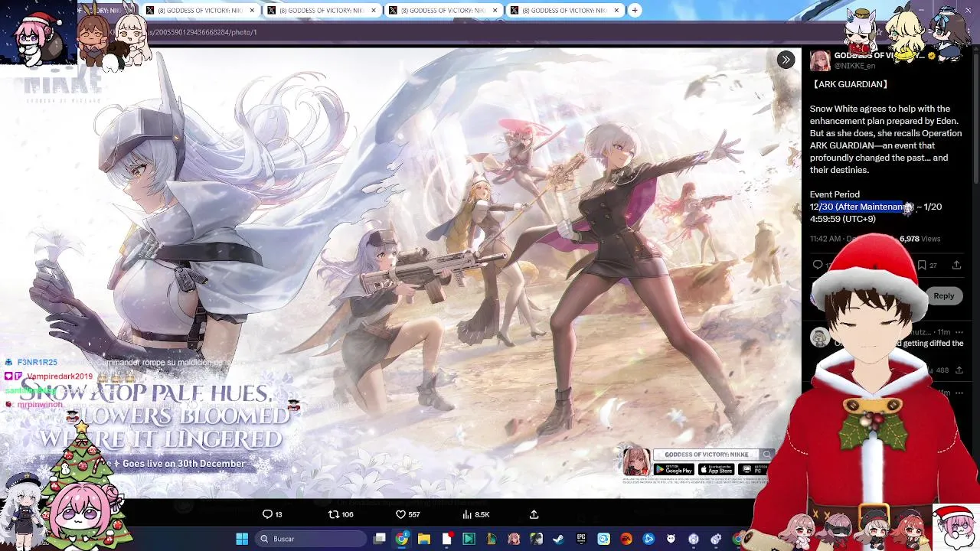The width and height of the screenshot is (980, 551).
Task: Click the Buscar taskbar search field
Action: (310, 539)
